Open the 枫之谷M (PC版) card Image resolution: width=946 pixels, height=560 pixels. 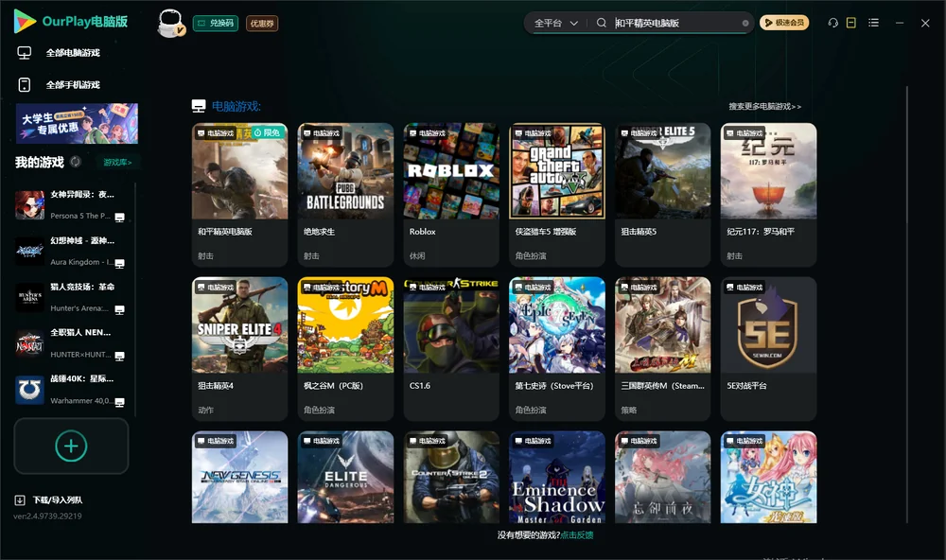(x=345, y=349)
